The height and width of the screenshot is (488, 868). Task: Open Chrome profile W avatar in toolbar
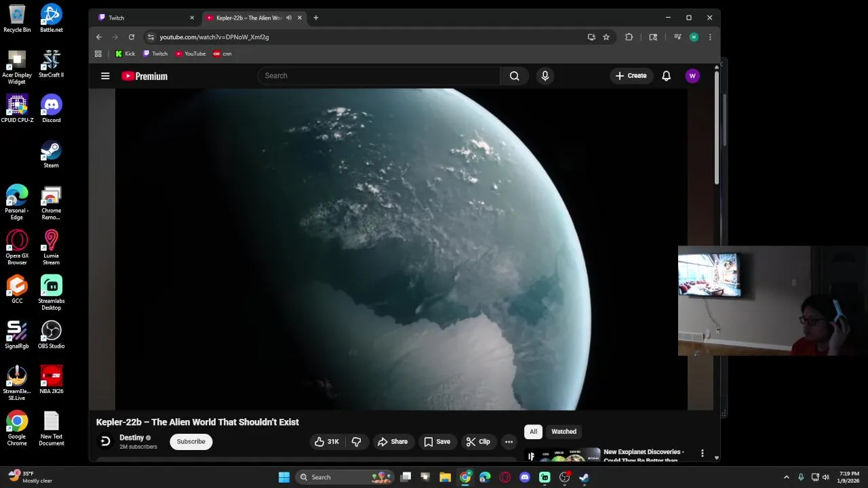click(x=694, y=37)
